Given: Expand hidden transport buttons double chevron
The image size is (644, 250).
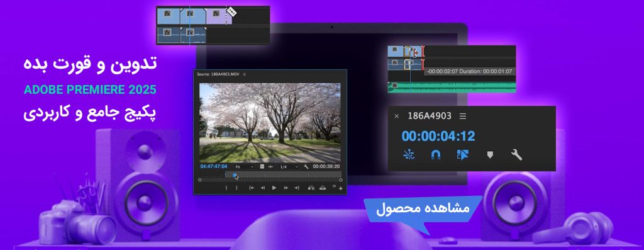Looking at the screenshot, I should tap(334, 186).
